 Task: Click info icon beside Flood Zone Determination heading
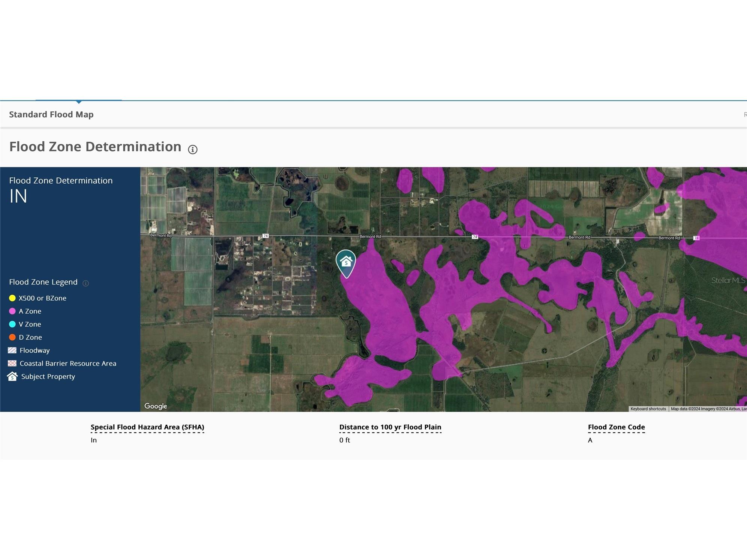(193, 150)
